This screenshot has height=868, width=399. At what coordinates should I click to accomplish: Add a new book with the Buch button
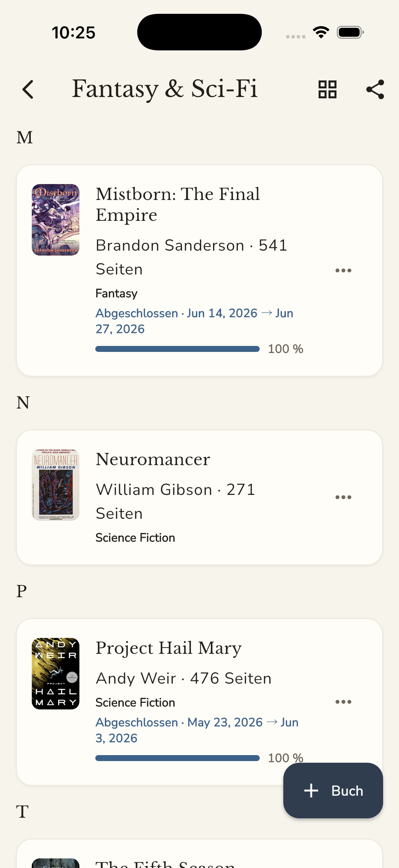(x=333, y=790)
